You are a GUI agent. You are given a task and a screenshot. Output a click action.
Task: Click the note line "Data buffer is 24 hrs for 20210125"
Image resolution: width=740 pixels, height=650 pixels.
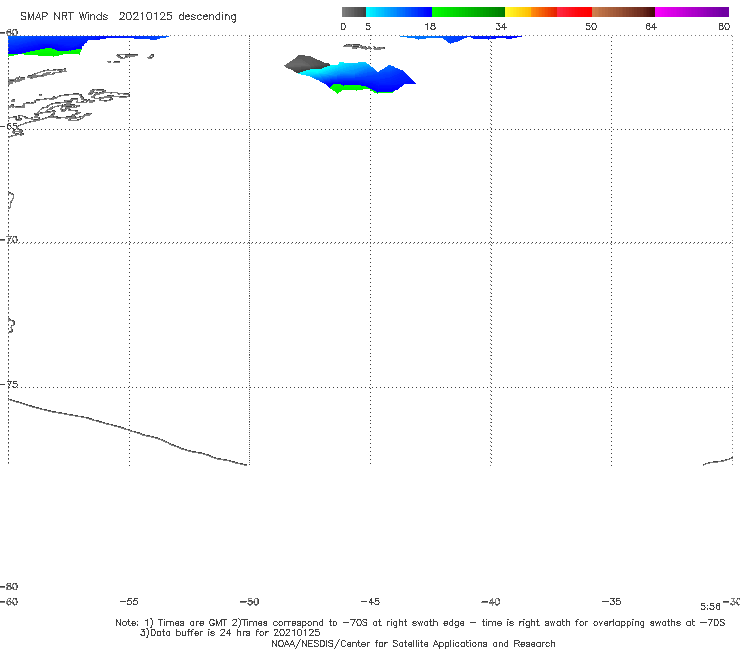tap(230, 633)
